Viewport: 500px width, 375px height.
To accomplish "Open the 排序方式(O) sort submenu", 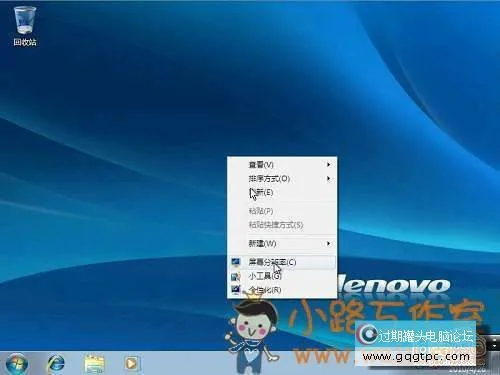I will (x=282, y=179).
